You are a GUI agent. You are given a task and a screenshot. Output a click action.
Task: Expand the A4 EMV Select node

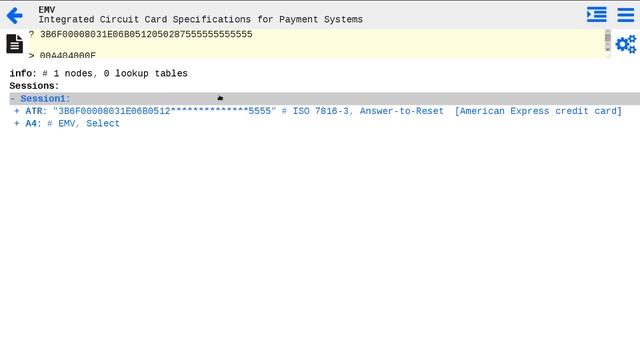click(x=17, y=123)
